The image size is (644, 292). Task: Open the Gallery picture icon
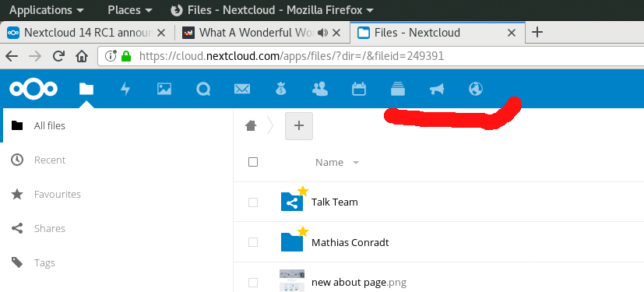(x=164, y=89)
